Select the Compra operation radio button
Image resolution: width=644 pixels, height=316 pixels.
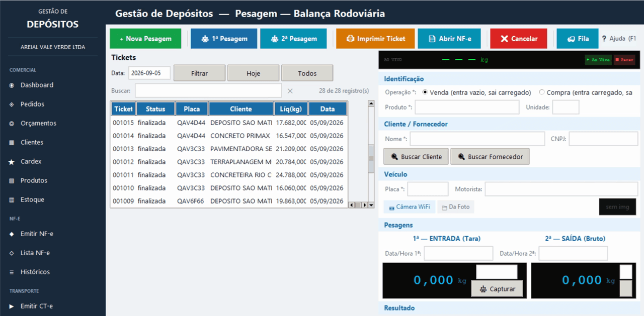(542, 92)
